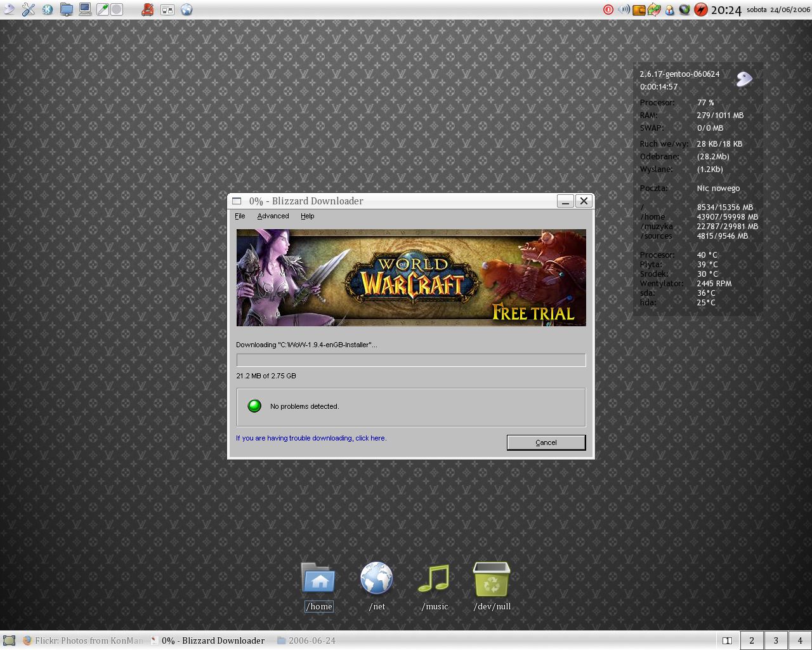Open the KDE globe icon in top panel
The width and height of the screenshot is (812, 650).
pos(48,10)
